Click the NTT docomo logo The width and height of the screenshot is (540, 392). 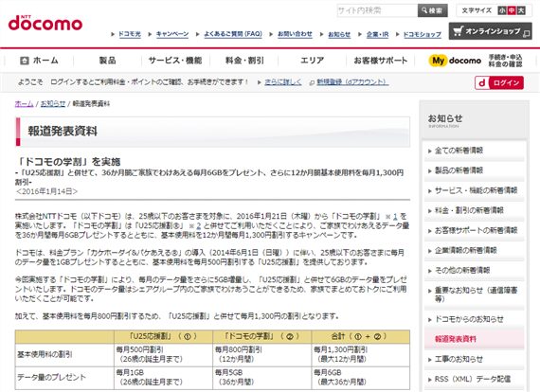coord(45,24)
